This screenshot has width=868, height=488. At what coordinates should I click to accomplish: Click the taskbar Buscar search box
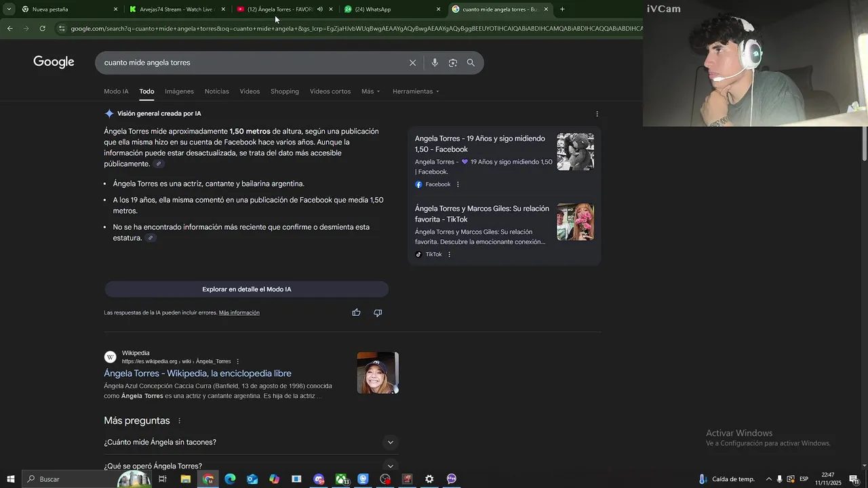click(x=88, y=479)
